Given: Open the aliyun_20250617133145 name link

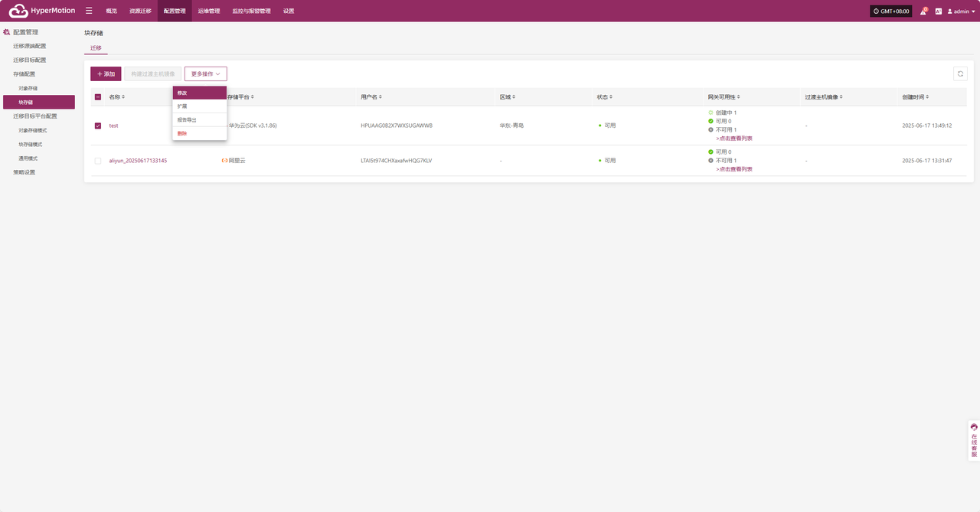Looking at the screenshot, I should [x=138, y=161].
